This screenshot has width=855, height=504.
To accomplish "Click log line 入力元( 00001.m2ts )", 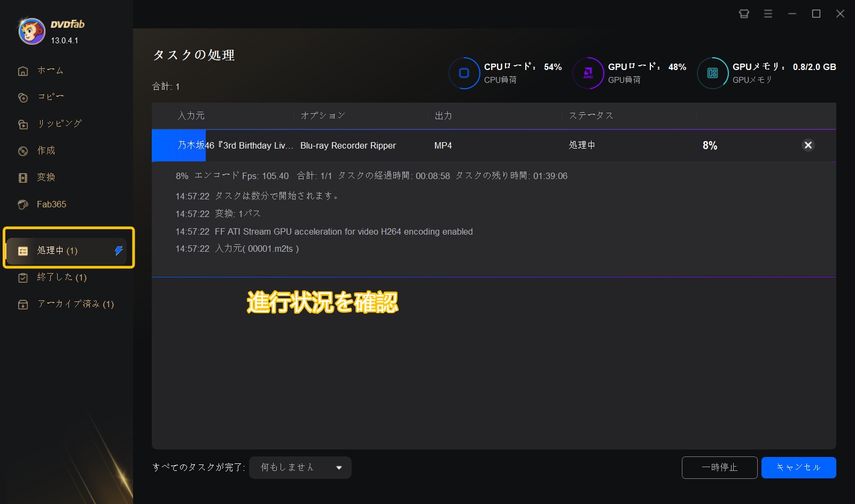I will coord(237,249).
